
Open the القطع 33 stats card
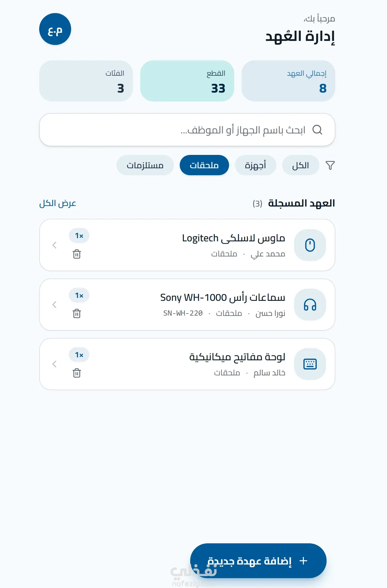[187, 81]
